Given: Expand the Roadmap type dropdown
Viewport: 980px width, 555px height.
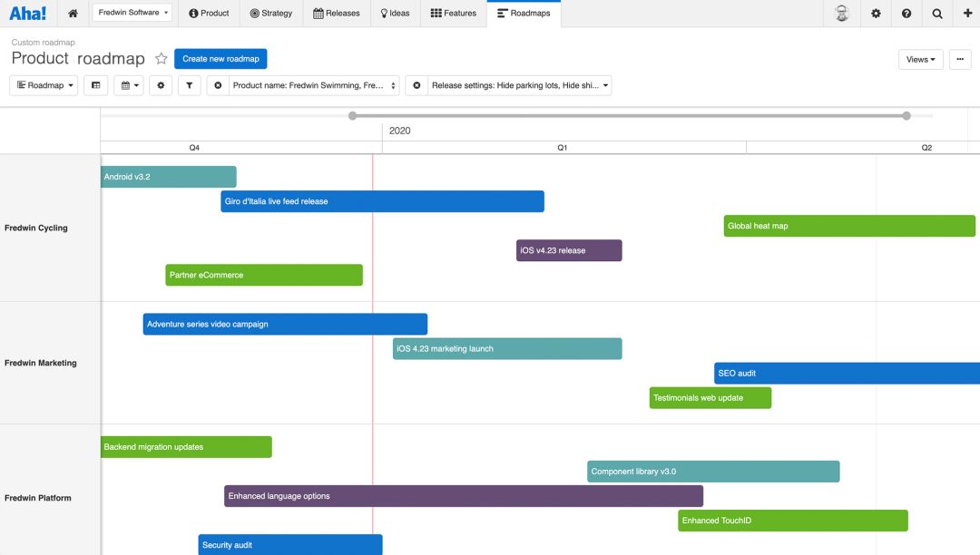Looking at the screenshot, I should point(44,85).
